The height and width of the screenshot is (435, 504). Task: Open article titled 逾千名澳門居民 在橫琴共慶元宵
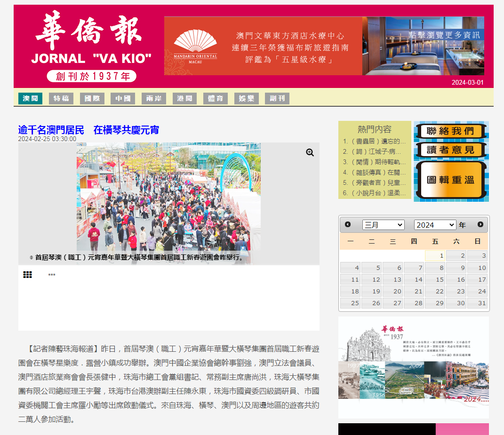click(x=88, y=130)
